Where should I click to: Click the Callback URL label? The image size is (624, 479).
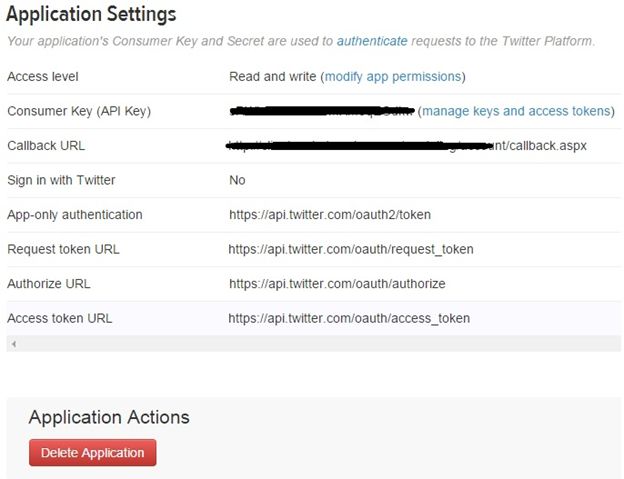coord(46,145)
